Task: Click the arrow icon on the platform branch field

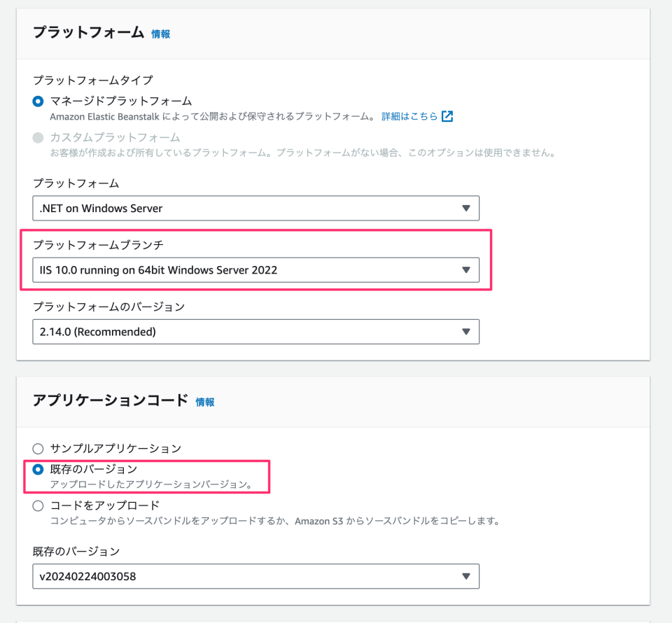Action: click(467, 269)
